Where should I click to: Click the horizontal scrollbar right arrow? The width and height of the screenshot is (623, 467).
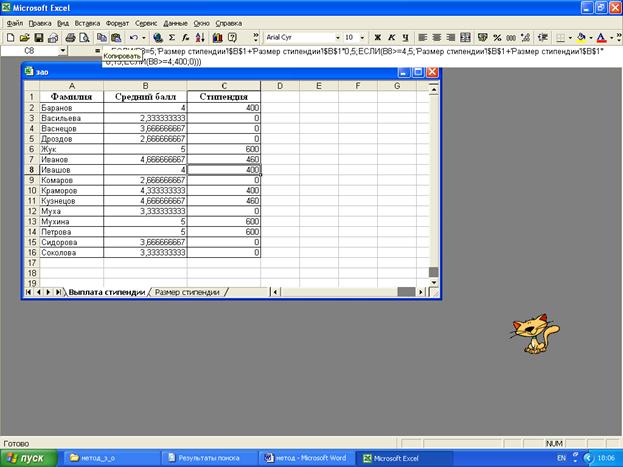coord(421,292)
